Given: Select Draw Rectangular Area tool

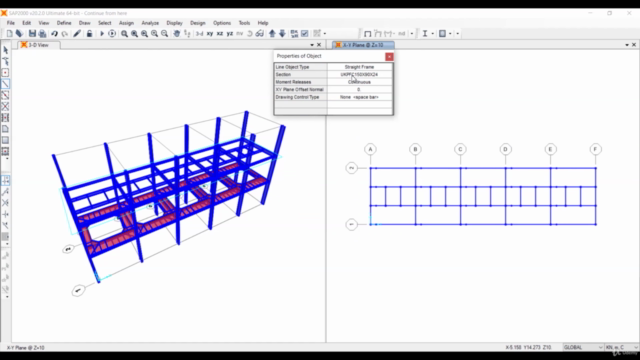Looking at the screenshot, I should pos(5,140).
